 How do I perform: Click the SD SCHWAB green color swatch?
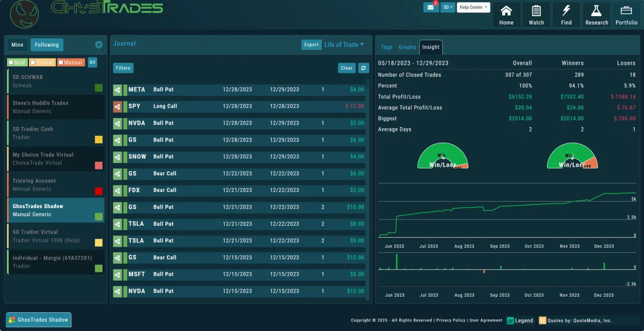[99, 87]
